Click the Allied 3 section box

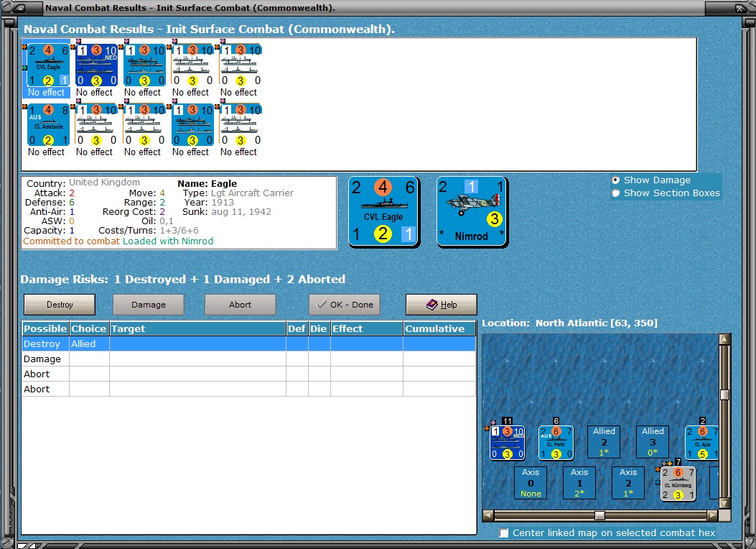pos(653,441)
